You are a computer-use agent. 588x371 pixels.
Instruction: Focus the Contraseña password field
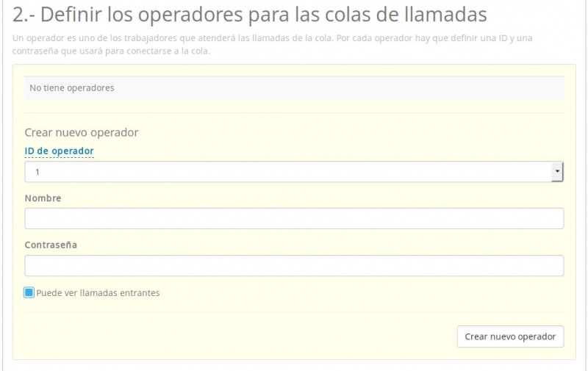pyautogui.click(x=294, y=265)
